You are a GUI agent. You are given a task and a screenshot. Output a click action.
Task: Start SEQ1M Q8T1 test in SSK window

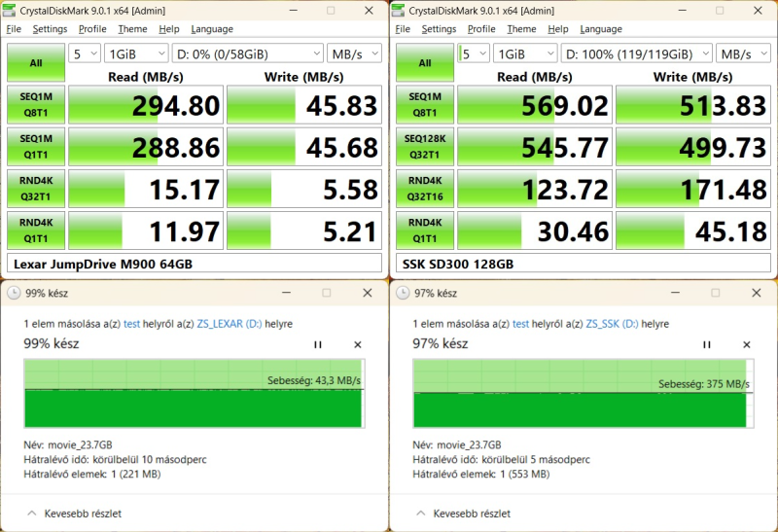tap(425, 105)
